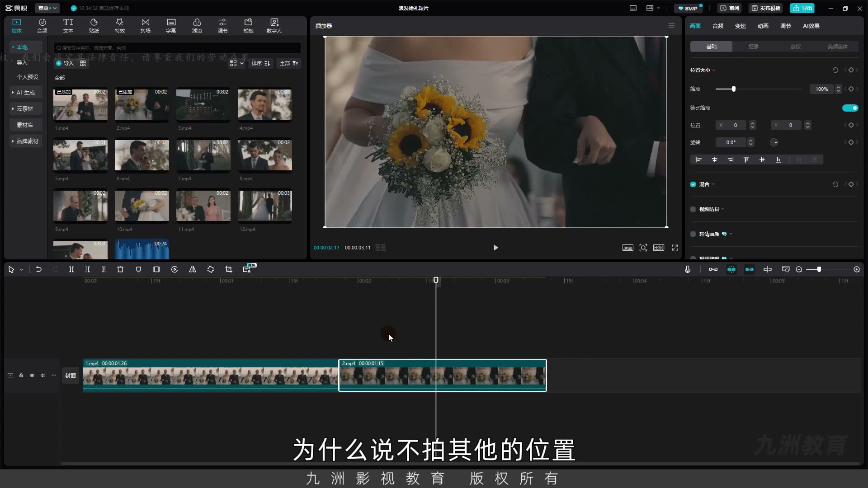Click the zoom-in timeline plus icon
This screenshot has height=488, width=868.
click(857, 269)
